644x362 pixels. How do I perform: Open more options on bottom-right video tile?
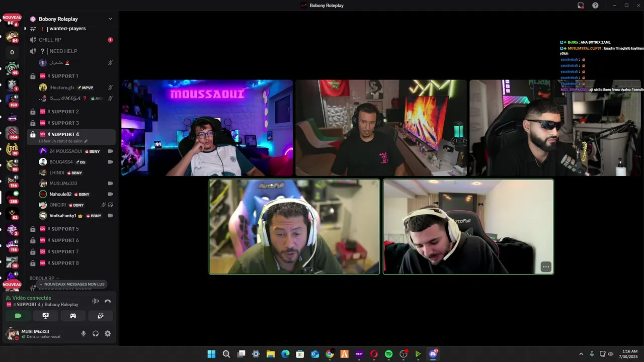pos(546,267)
